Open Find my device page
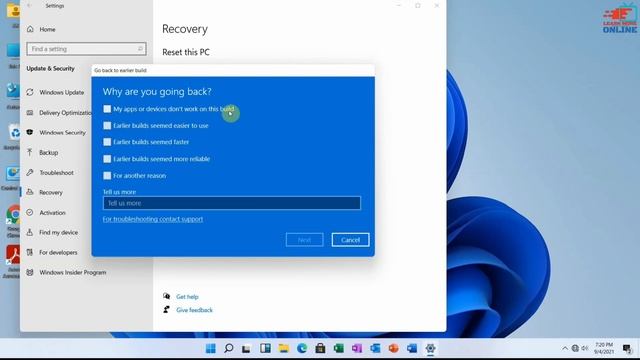 click(x=58, y=232)
